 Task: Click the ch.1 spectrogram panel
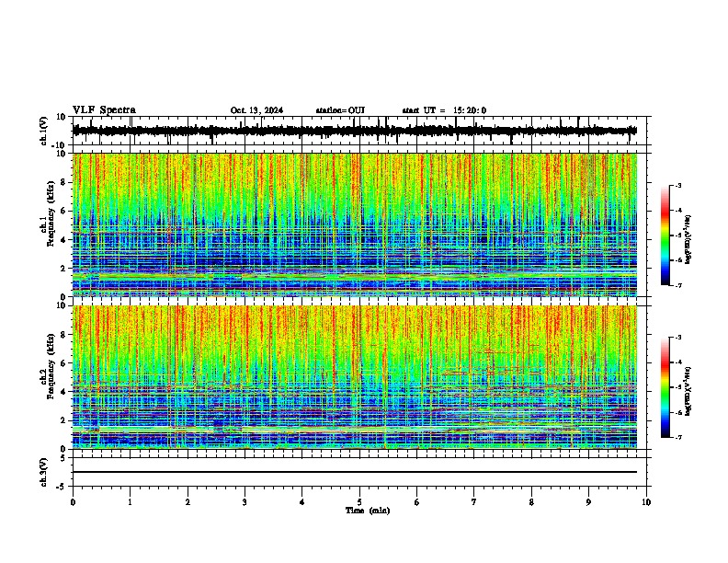click(x=354, y=224)
